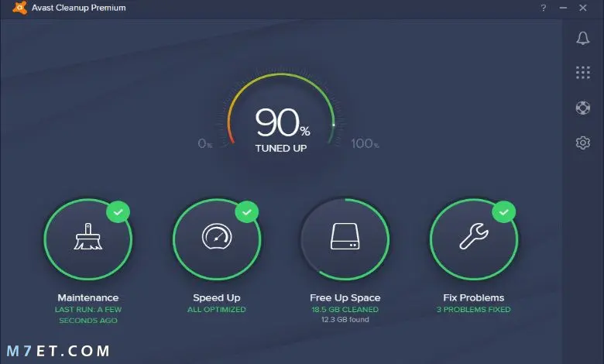Screen dimensions: 604x364
Task: Click the LAST RUN: A FEW SECONDS AGO status
Action: pos(88,315)
